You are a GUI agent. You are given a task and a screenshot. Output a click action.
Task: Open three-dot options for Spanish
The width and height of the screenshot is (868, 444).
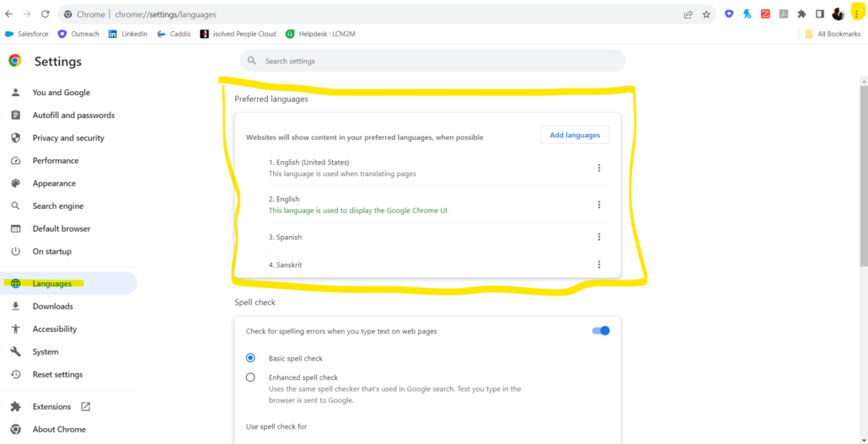point(599,237)
